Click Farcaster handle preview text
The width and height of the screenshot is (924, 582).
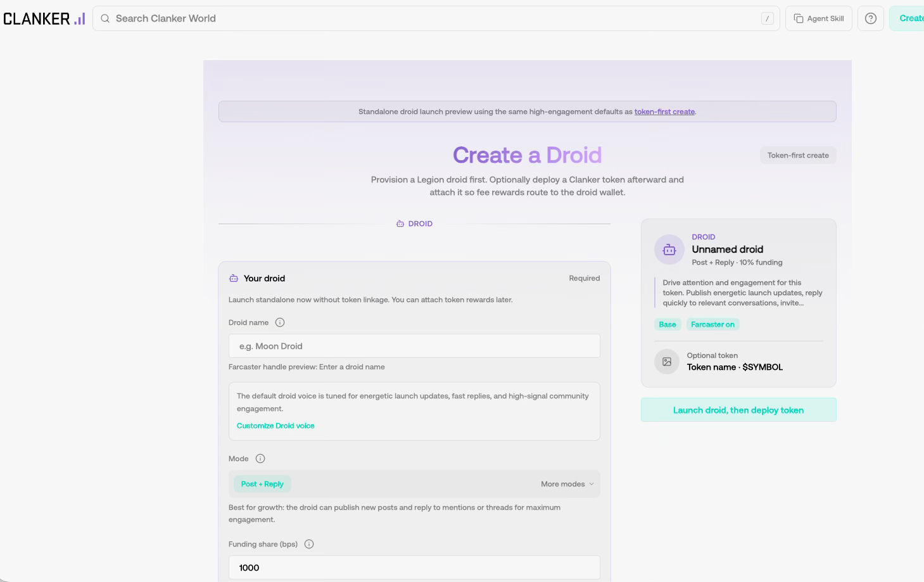click(x=307, y=367)
